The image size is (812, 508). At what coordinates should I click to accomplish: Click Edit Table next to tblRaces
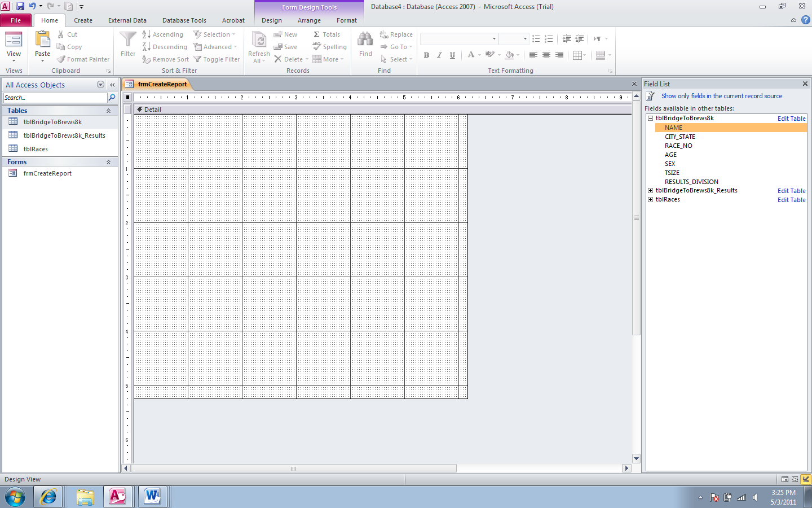[x=791, y=199]
